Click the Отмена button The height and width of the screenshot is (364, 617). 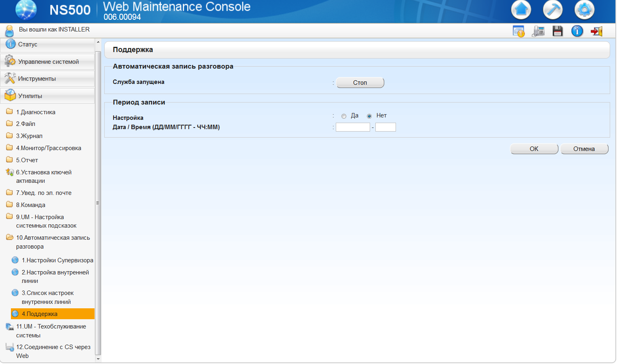[584, 149]
